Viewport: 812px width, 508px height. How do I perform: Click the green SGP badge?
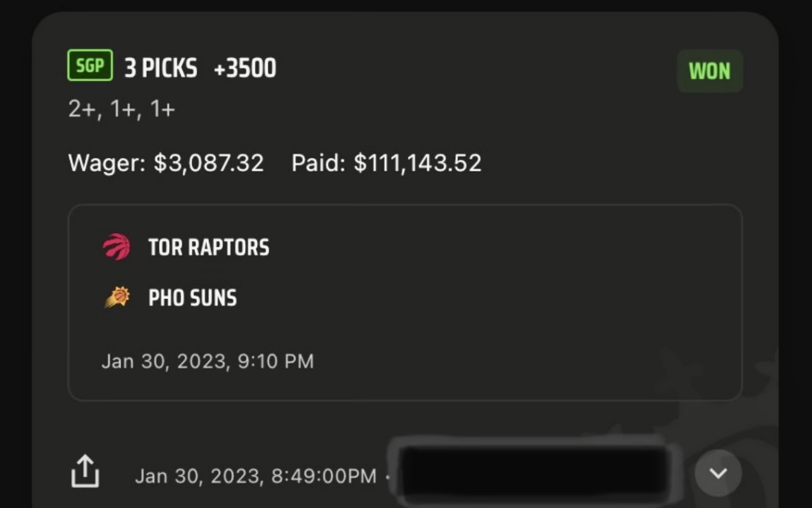tap(90, 67)
